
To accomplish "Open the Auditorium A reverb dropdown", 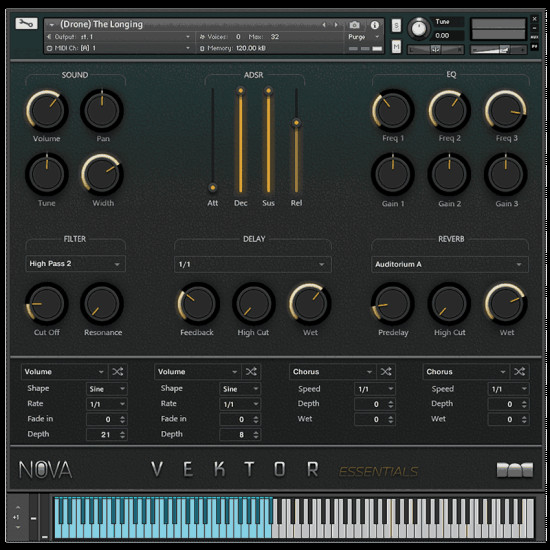I will 450,264.
